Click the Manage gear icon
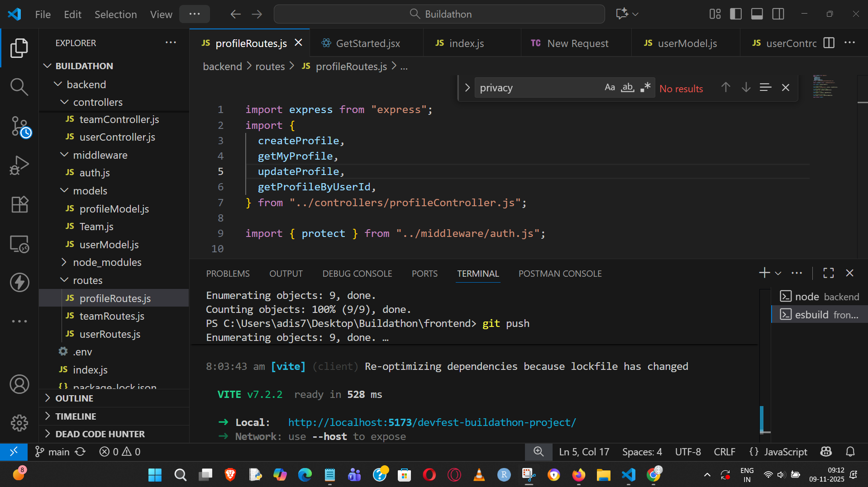Viewport: 868px width, 487px height. coord(19,423)
